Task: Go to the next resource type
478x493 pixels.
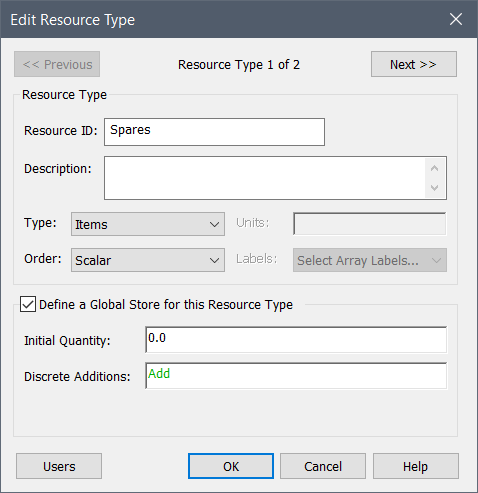Action: coord(414,64)
